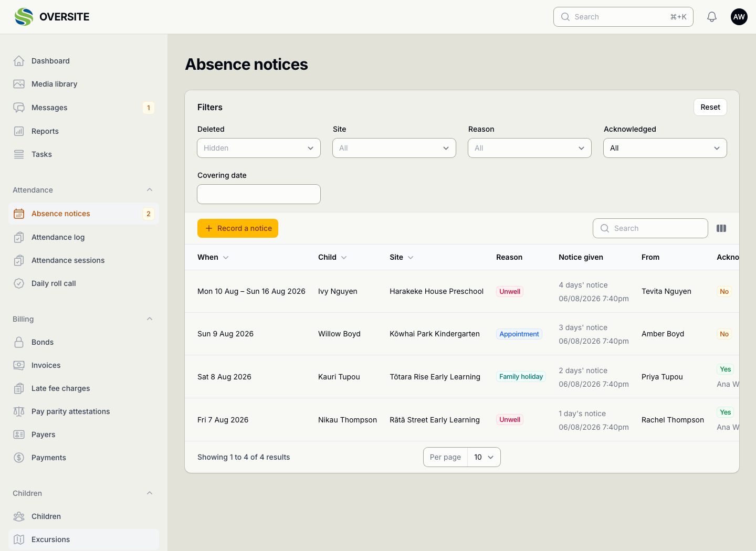Click the Payers ID card icon
Viewport: 756px width, 551px height.
pyautogui.click(x=19, y=435)
